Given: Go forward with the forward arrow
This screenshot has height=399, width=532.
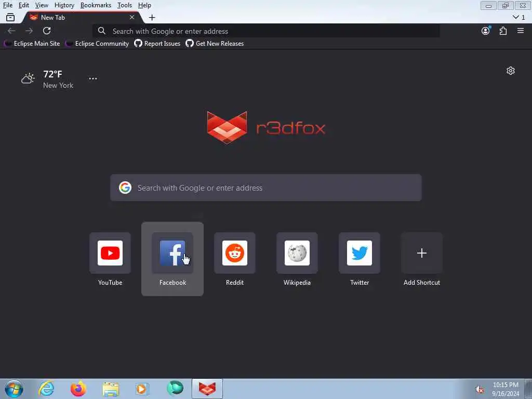Looking at the screenshot, I should click(29, 31).
